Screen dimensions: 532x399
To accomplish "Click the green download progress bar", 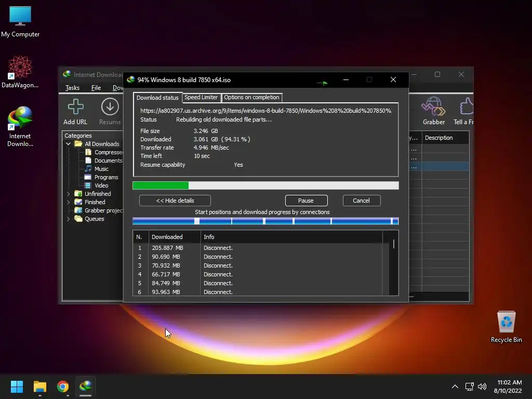I will pos(265,185).
